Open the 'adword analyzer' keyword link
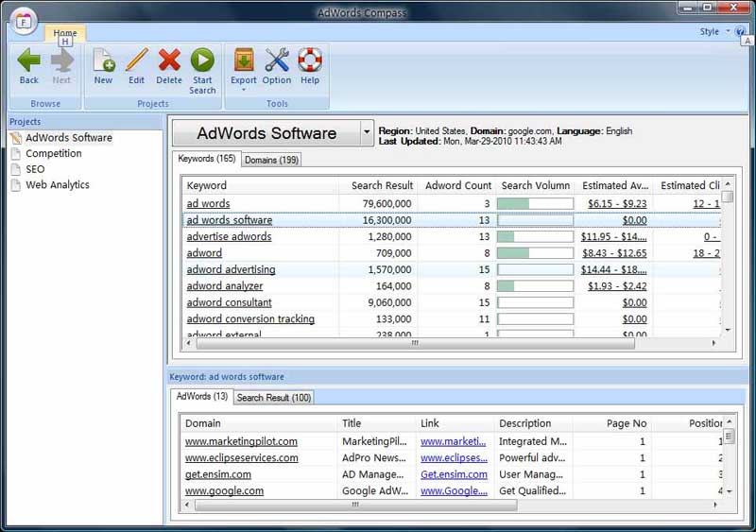Screen dimensions: 756x532 coord(225,286)
